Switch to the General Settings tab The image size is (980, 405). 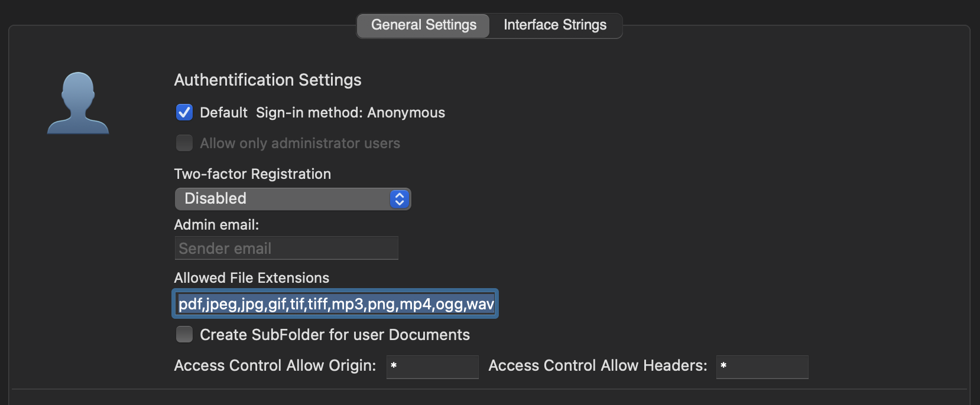click(423, 25)
